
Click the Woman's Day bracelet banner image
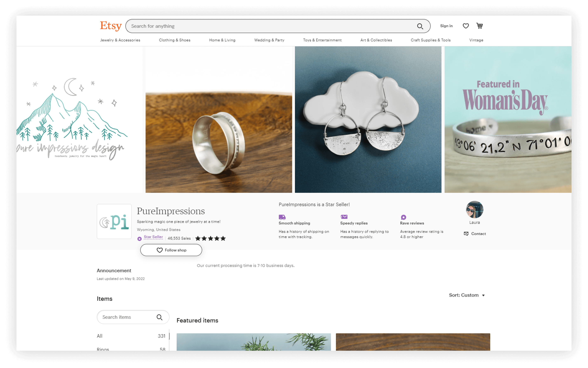(508, 119)
